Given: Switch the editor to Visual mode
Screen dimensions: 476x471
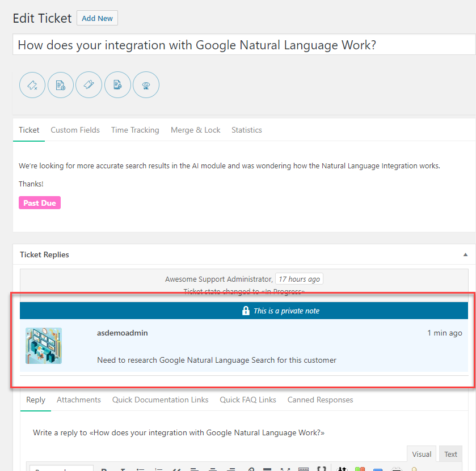Looking at the screenshot, I should click(422, 454).
